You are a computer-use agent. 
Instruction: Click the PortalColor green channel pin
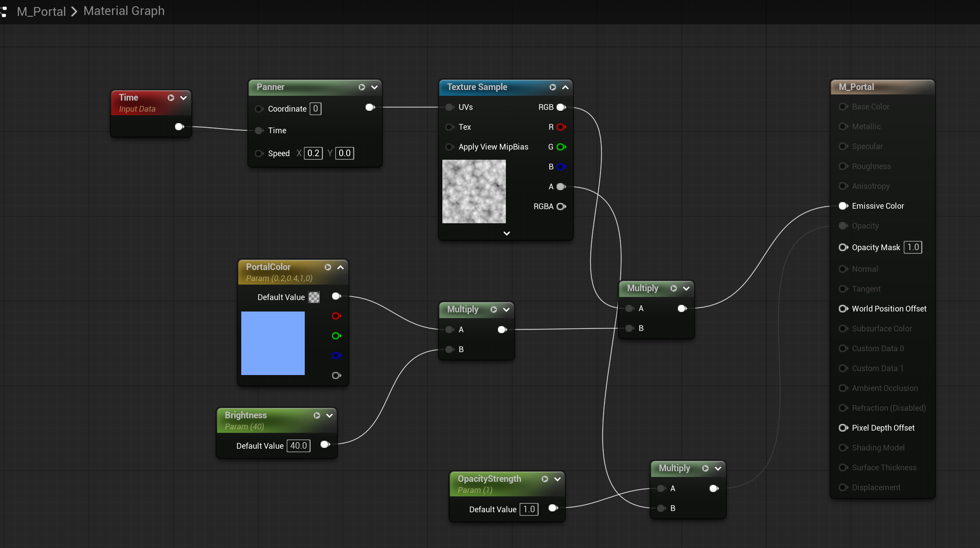(x=337, y=336)
